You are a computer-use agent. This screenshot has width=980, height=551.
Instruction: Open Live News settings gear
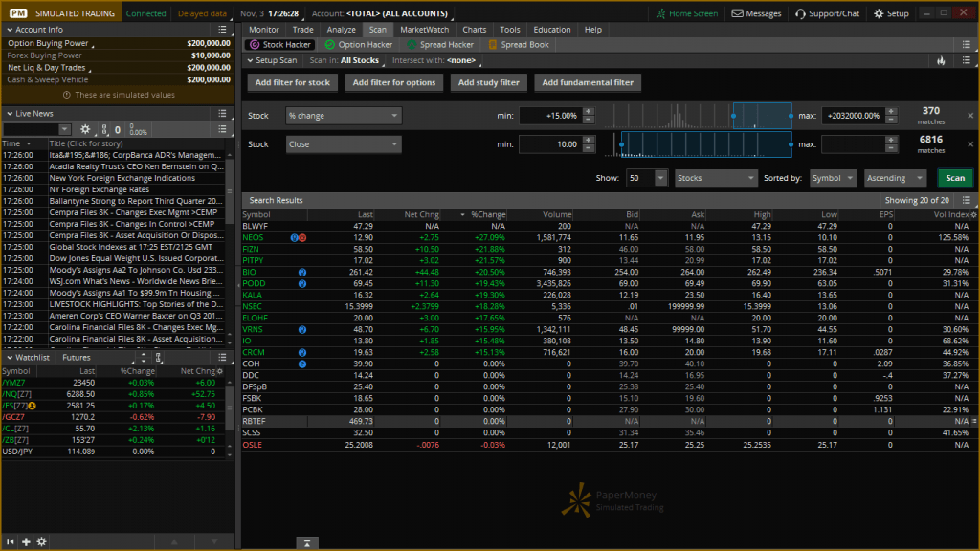(85, 129)
